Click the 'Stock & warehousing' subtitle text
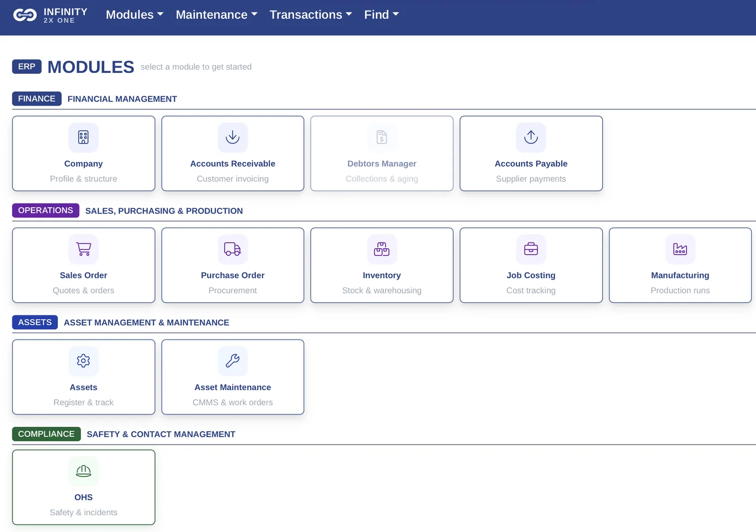Screen dimensions: 756x532 [x=382, y=290]
